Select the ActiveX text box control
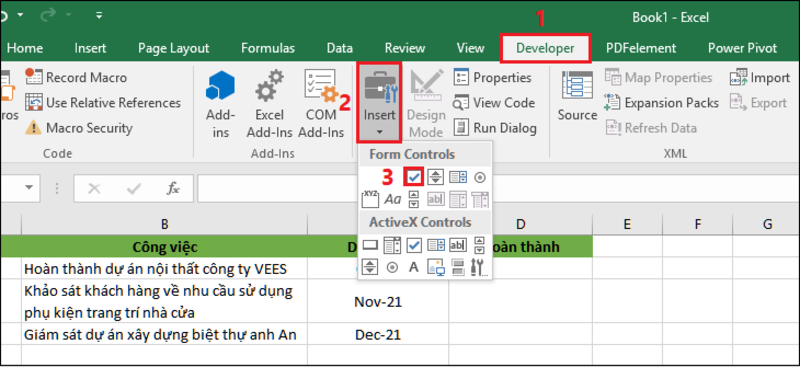The height and width of the screenshot is (367, 800). pos(458,246)
